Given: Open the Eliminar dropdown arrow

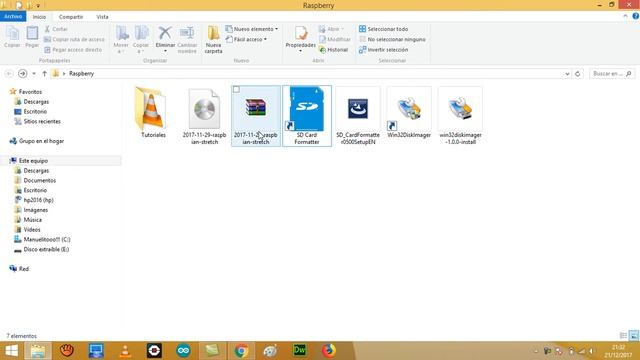Looking at the screenshot, I should tap(165, 51).
